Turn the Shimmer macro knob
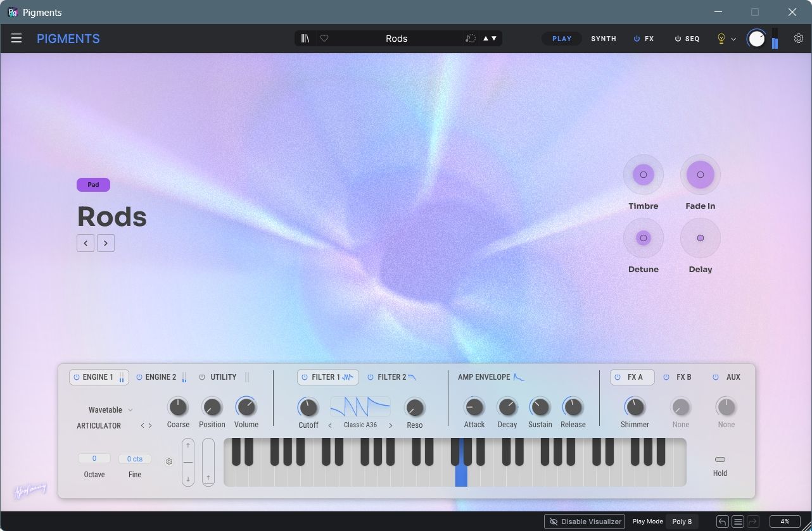Image resolution: width=812 pixels, height=531 pixels. 634,408
